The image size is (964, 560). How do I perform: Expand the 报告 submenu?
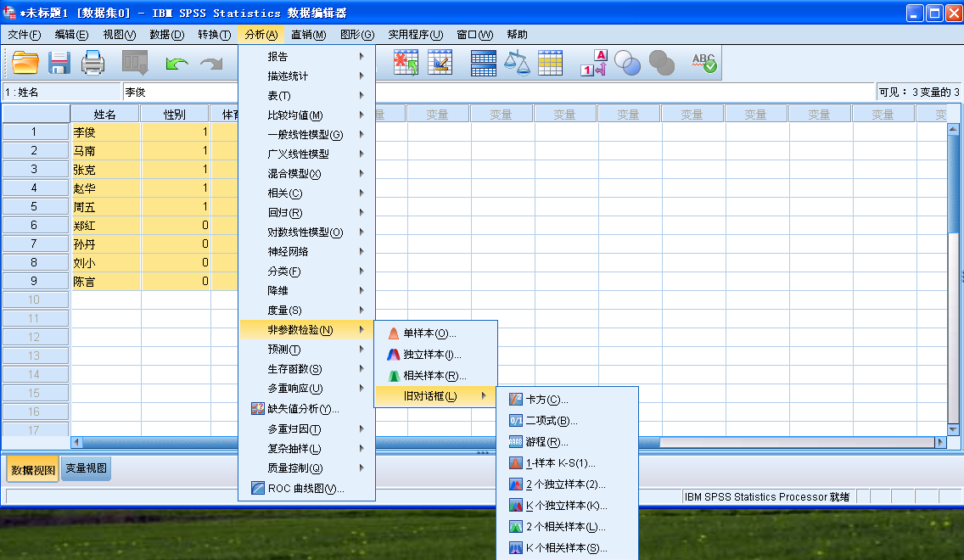point(307,57)
